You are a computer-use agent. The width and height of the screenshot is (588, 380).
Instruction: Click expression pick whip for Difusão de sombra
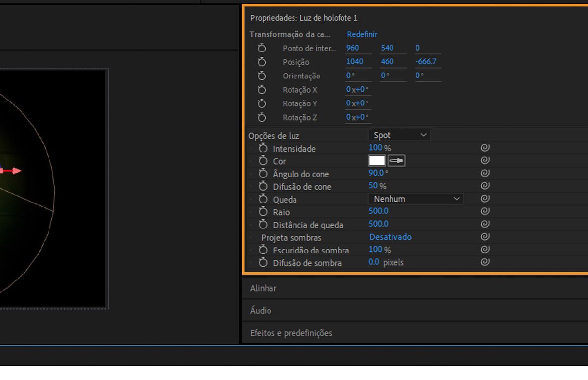pyautogui.click(x=485, y=262)
